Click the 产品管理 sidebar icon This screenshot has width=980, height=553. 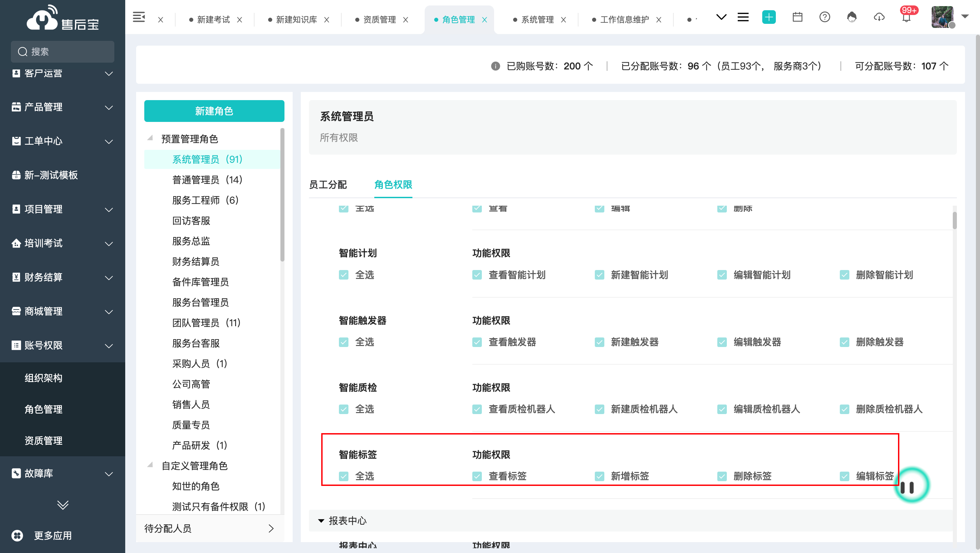pos(16,107)
